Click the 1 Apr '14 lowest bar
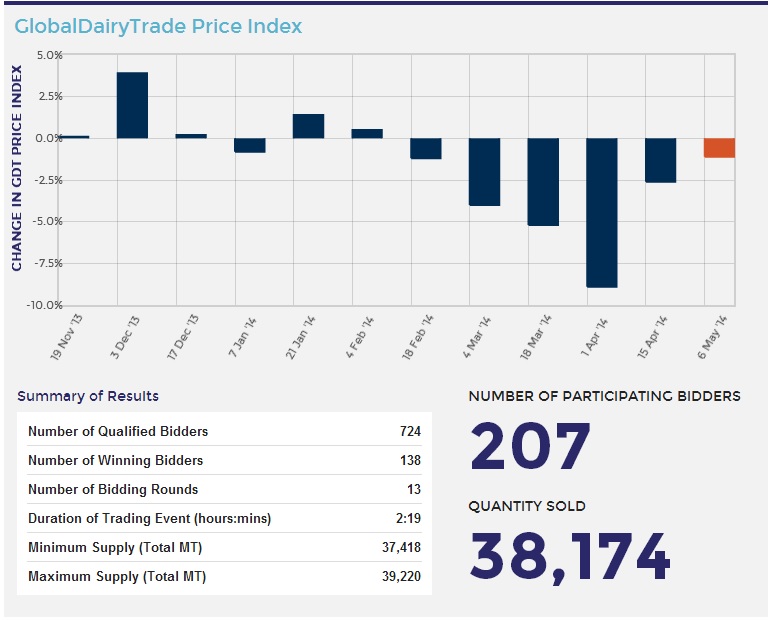This screenshot has width=771, height=621. click(602, 212)
